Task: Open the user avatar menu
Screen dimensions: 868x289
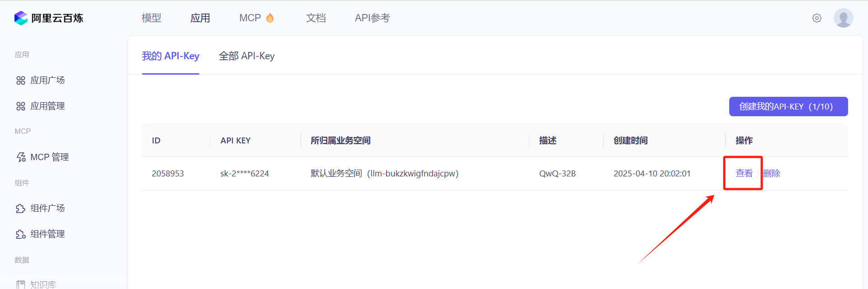Action: [843, 18]
